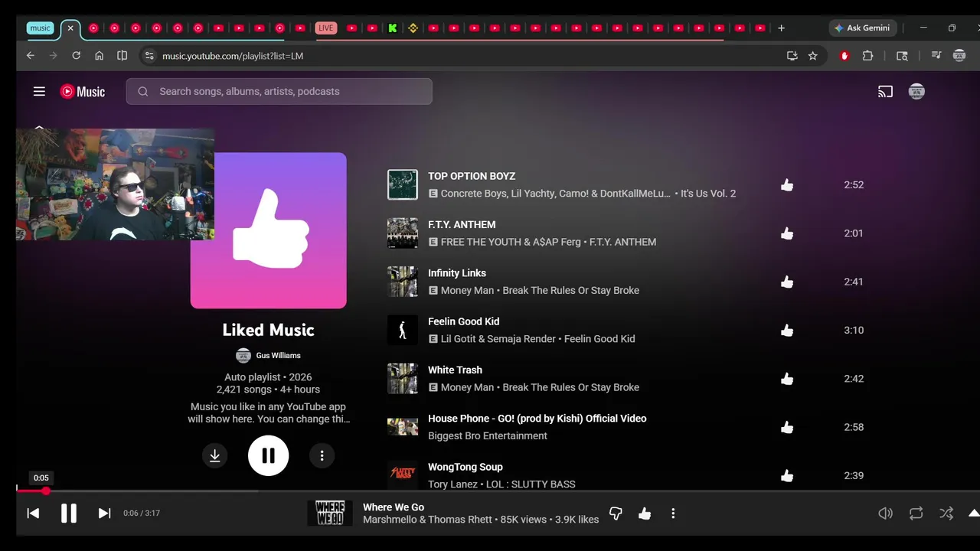Click the Ask Gemini button
The image size is (980, 551).
click(x=862, y=28)
